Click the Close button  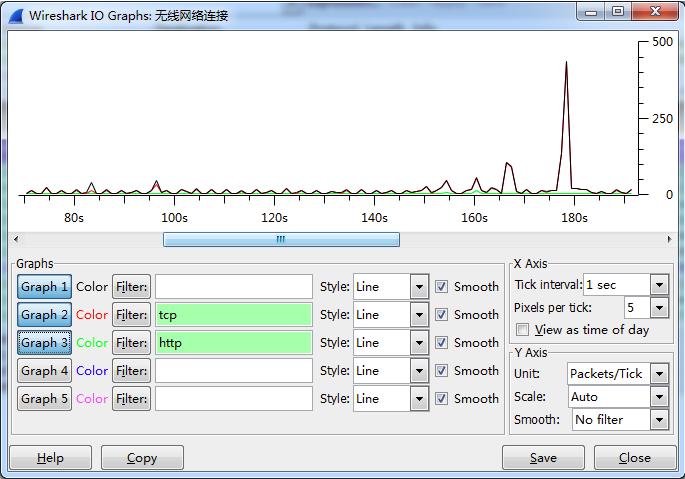click(x=635, y=458)
